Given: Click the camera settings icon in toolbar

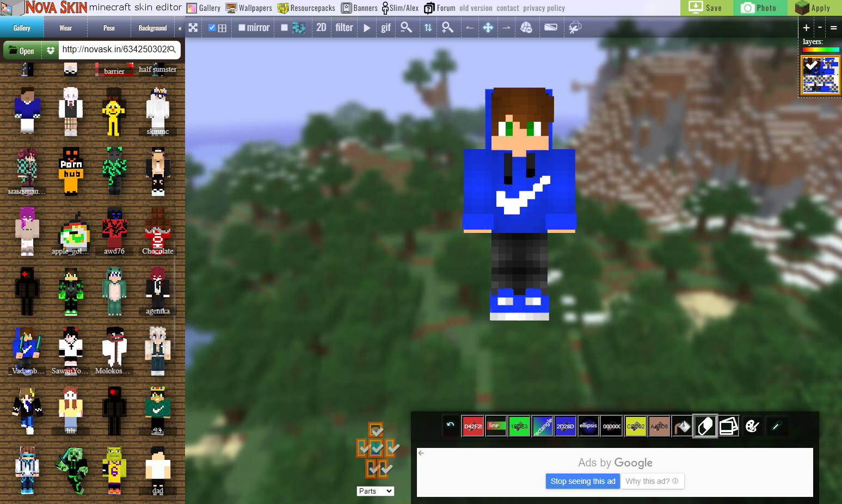Looking at the screenshot, I should point(575,28).
